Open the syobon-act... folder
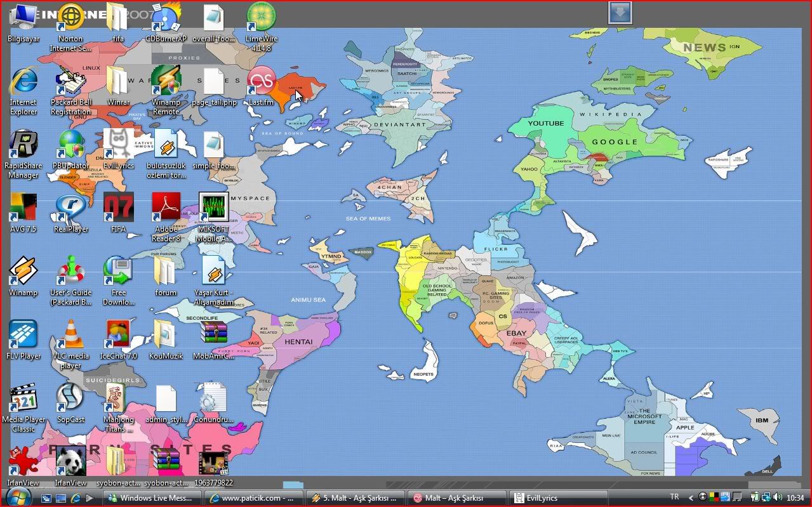The height and width of the screenshot is (507, 812). pyautogui.click(x=118, y=466)
